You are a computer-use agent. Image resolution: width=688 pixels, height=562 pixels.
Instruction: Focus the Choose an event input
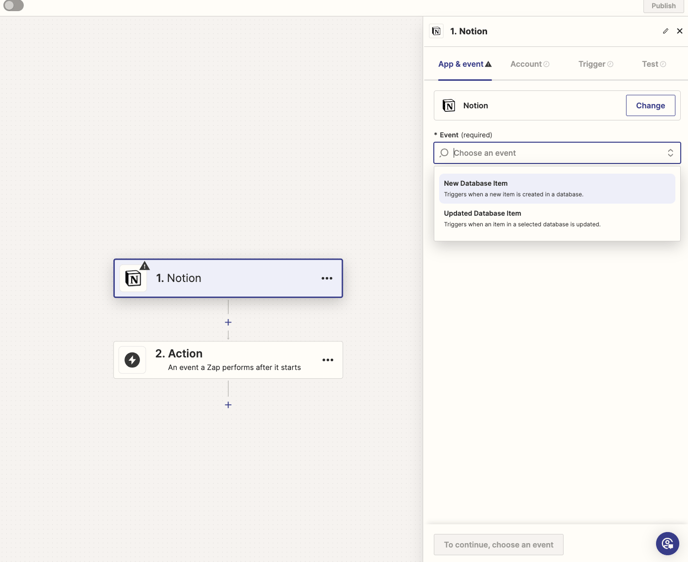tap(557, 153)
